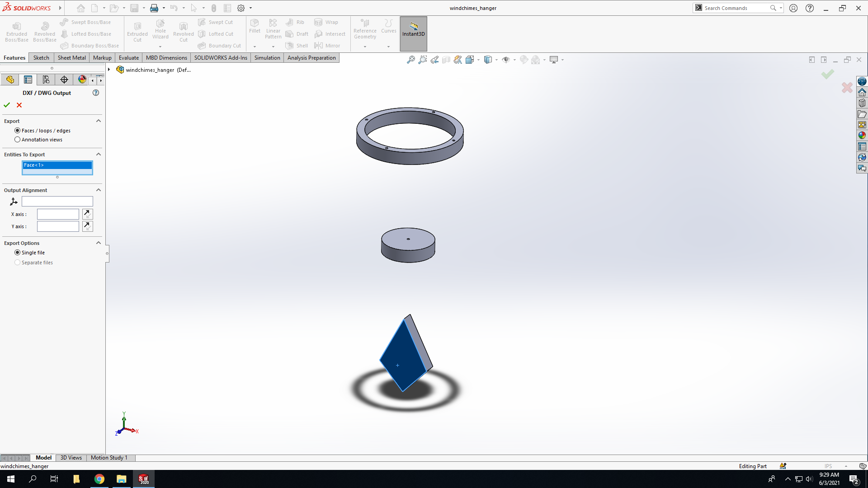Open the Search Commands dropdown arrow
Image resolution: width=868 pixels, height=488 pixels.
click(x=781, y=8)
